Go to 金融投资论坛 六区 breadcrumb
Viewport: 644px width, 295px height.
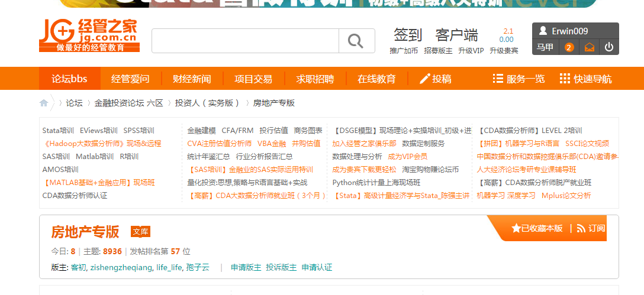pos(129,103)
